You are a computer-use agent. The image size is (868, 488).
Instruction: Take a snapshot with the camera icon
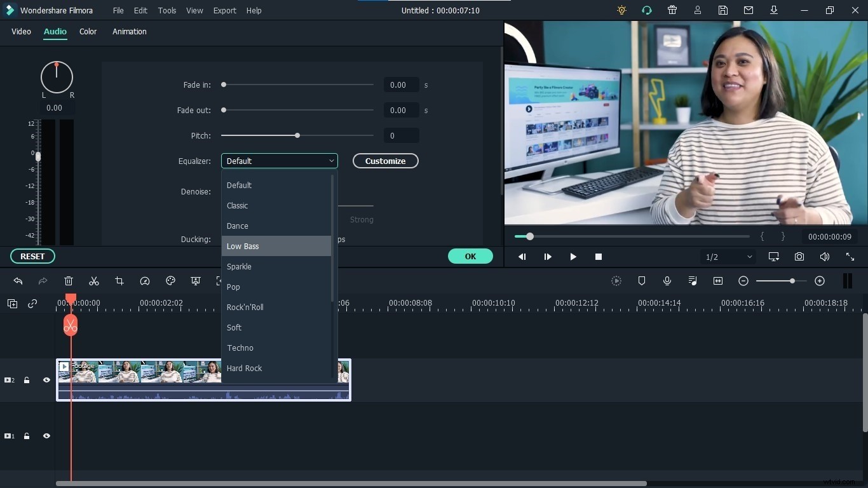click(799, 257)
